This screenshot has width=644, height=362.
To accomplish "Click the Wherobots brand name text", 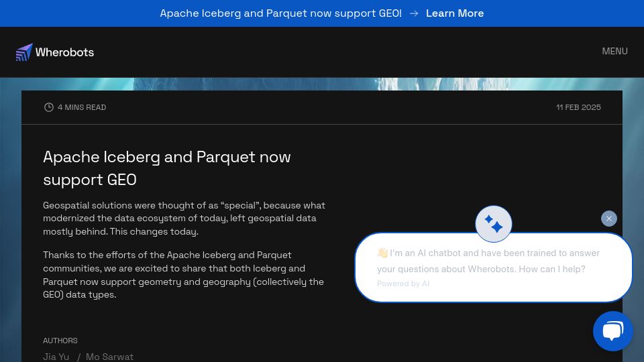I will coord(64,52).
